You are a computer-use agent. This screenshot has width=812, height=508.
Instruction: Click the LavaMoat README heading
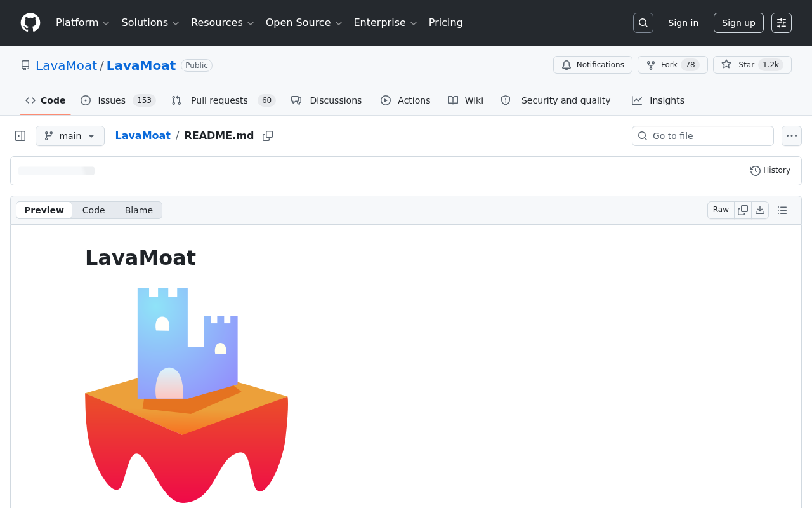(140, 258)
